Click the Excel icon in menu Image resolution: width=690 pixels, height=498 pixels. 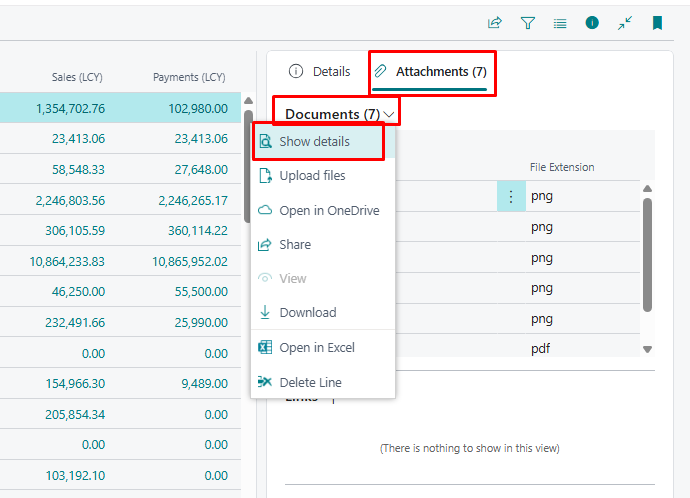(265, 347)
